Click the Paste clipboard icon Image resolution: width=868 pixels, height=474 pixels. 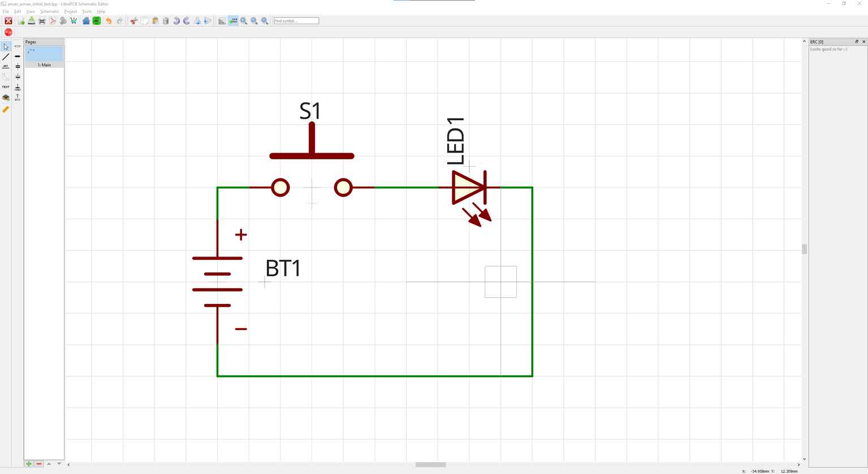pos(156,21)
